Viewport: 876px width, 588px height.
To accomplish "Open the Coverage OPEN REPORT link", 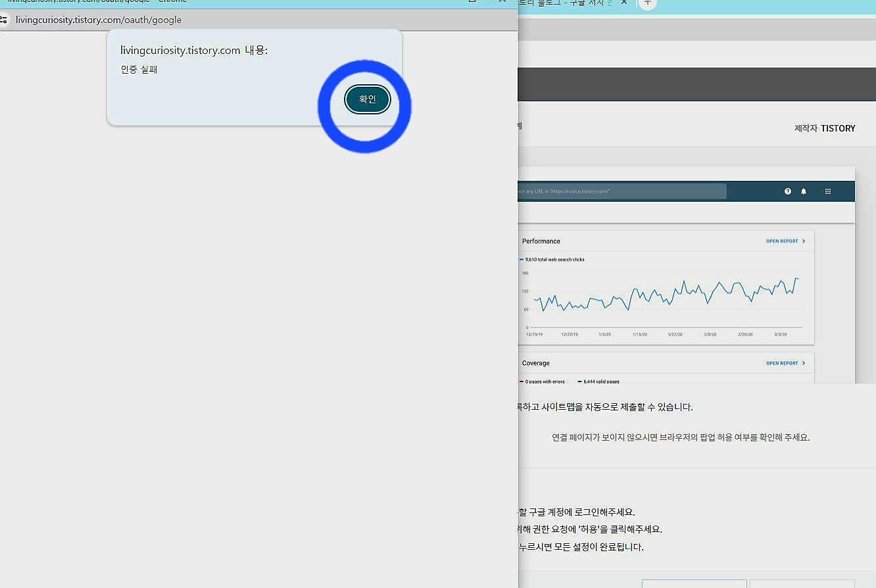I will tap(785, 363).
